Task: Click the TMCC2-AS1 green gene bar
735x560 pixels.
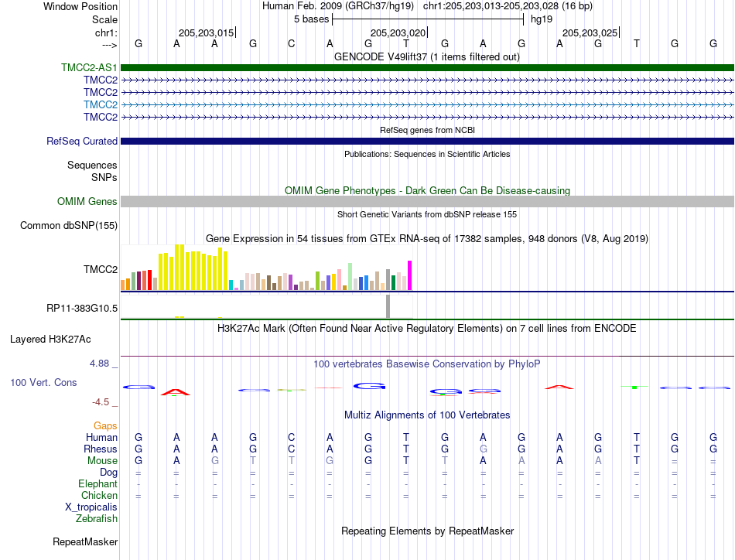Action: (x=427, y=67)
